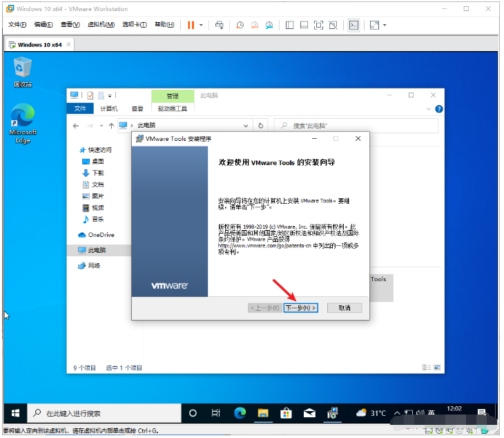
Task: Select OneDrive in the navigation pane
Action: 101,235
